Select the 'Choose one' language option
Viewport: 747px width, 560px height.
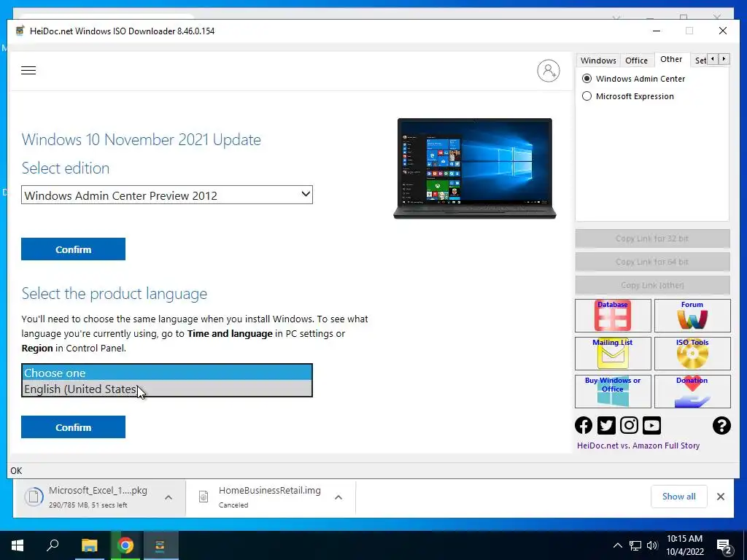click(167, 373)
